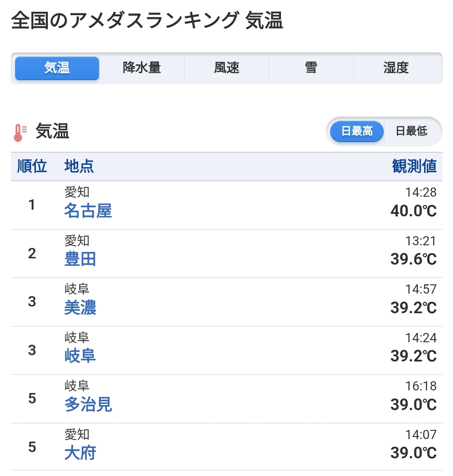
Task: Select the active 気温 tab
Action: (57, 68)
